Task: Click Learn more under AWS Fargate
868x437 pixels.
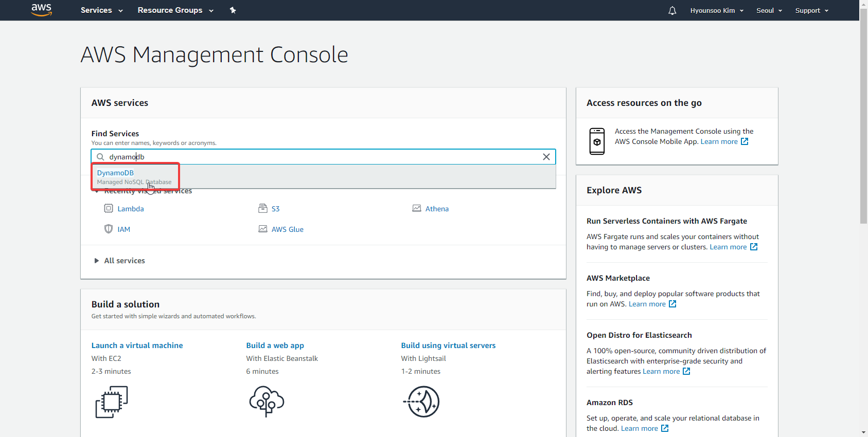Action: [728, 247]
